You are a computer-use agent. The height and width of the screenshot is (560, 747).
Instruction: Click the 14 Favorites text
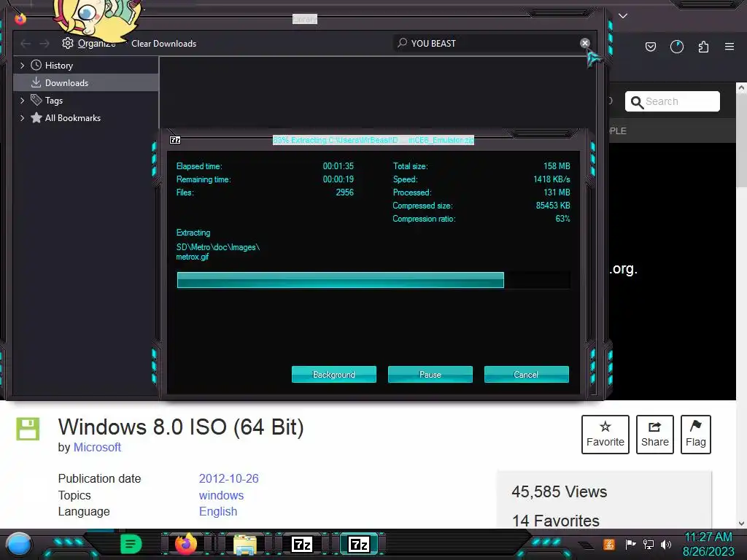(555, 521)
